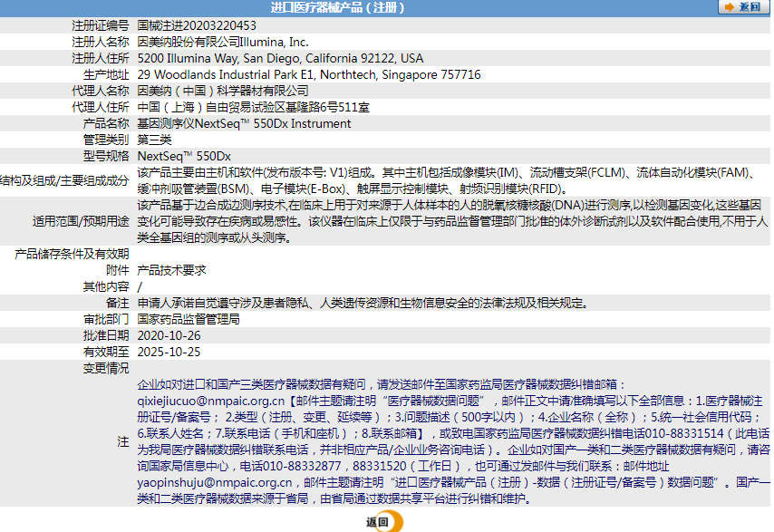The width and height of the screenshot is (774, 532).
Task: Select the 29 Woodlands Industrial Park address
Action: (x=308, y=74)
